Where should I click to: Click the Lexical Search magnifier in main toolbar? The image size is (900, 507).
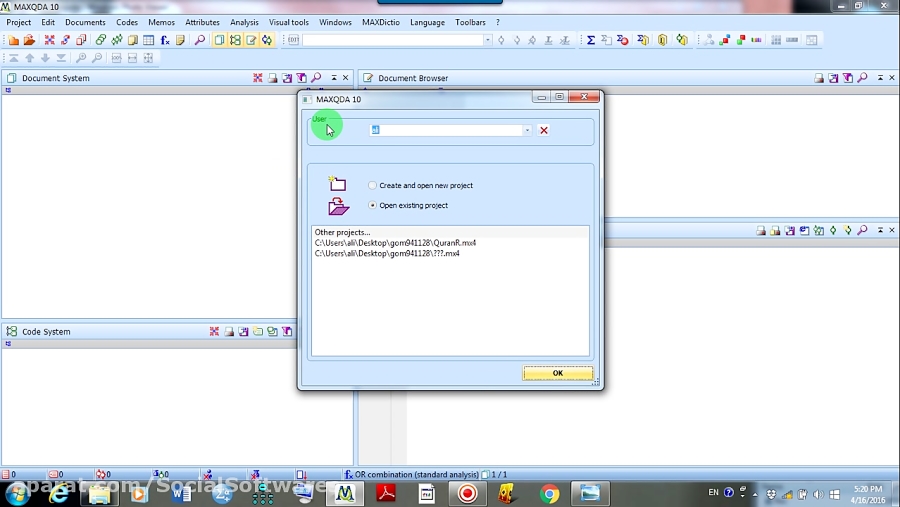point(200,40)
